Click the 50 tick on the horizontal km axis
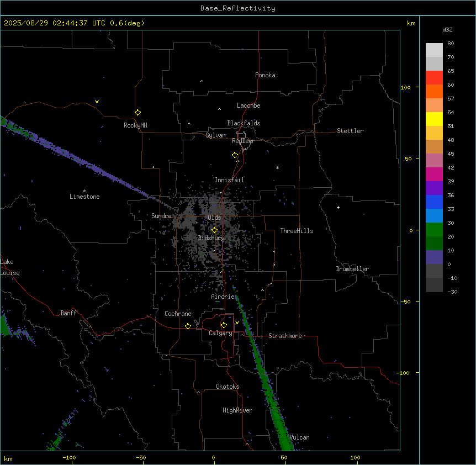The height and width of the screenshot is (465, 476). click(284, 457)
